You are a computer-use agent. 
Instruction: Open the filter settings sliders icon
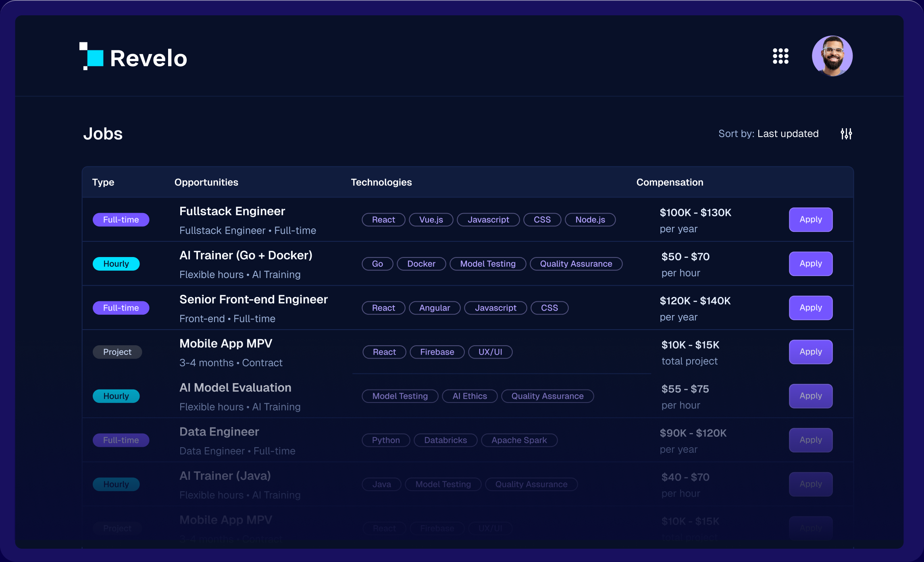[x=846, y=134]
